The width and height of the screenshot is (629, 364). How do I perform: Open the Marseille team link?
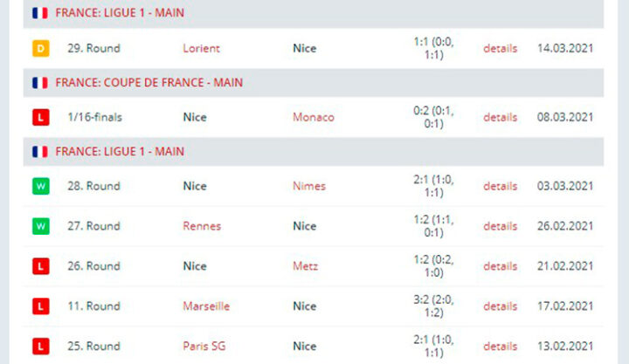click(x=206, y=306)
